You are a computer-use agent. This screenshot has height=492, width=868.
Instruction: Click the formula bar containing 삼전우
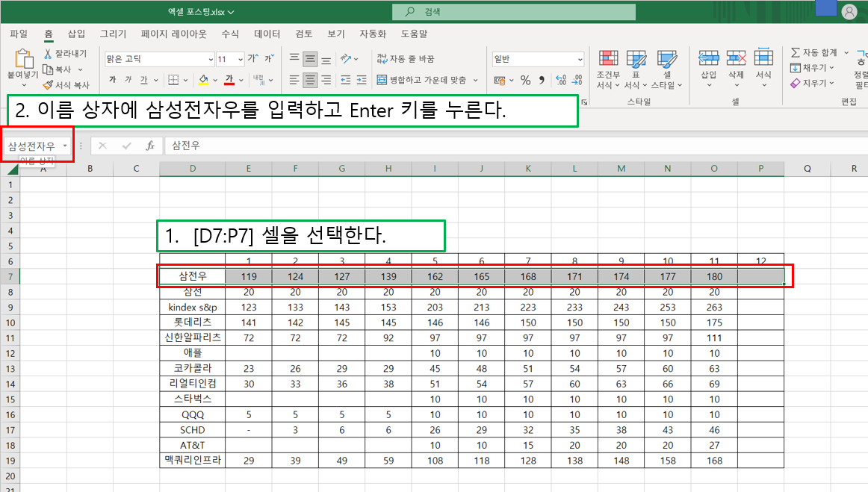click(x=515, y=146)
